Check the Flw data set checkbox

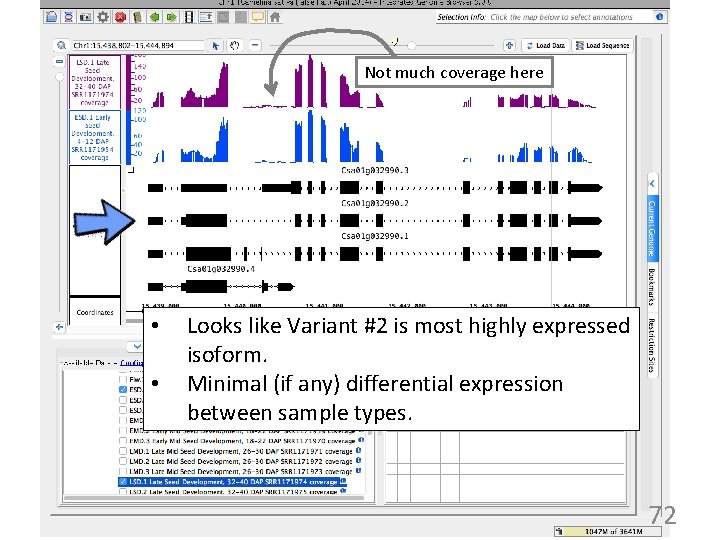click(x=123, y=379)
